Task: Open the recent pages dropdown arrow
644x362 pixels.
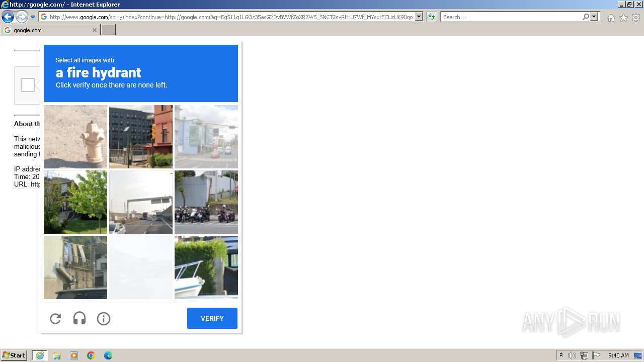Action: [x=33, y=17]
